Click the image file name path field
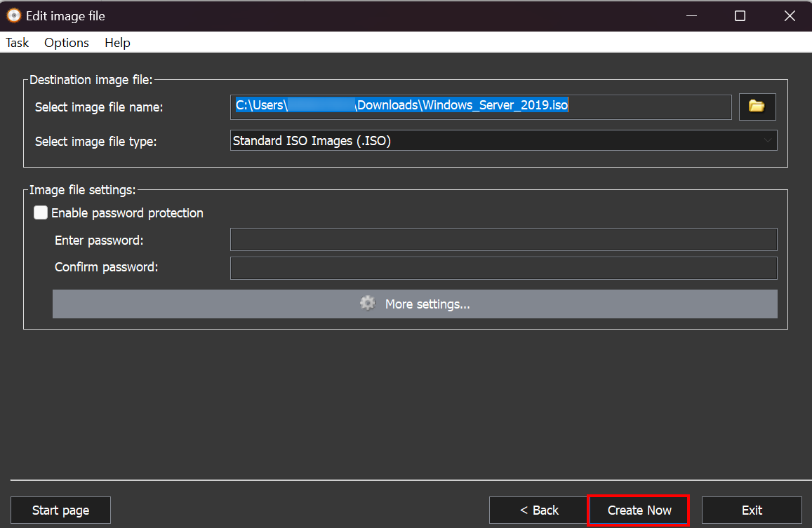This screenshot has width=812, height=528. 481,107
